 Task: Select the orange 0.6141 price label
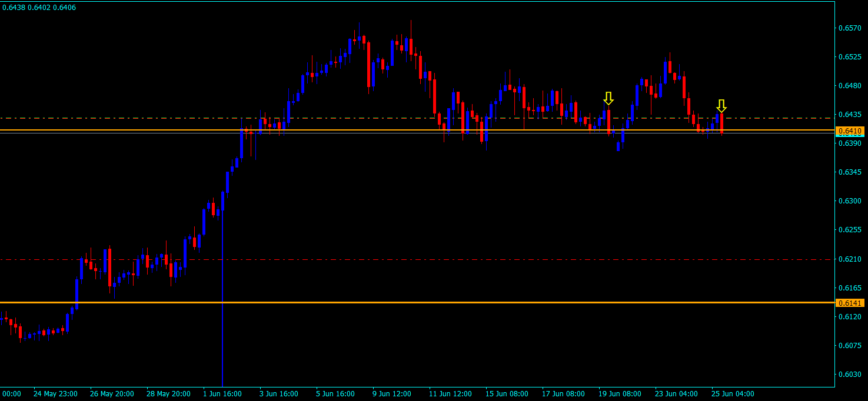(x=850, y=303)
